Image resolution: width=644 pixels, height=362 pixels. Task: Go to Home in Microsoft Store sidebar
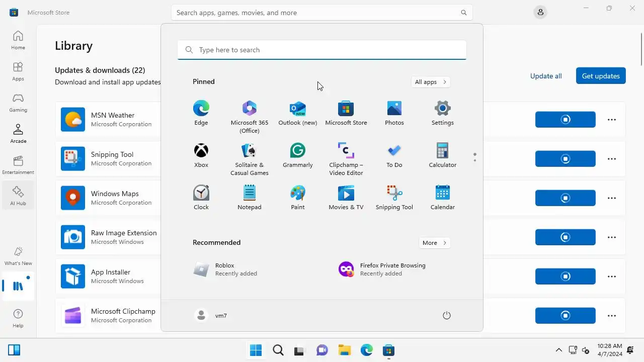click(18, 40)
